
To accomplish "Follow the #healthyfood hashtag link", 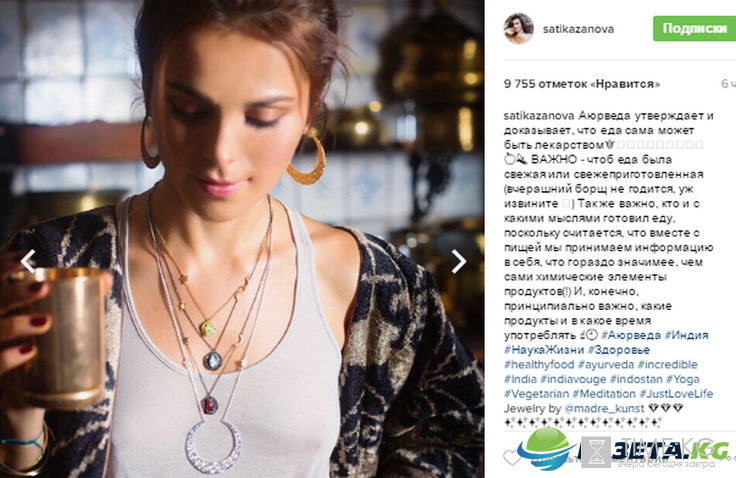I will [539, 364].
